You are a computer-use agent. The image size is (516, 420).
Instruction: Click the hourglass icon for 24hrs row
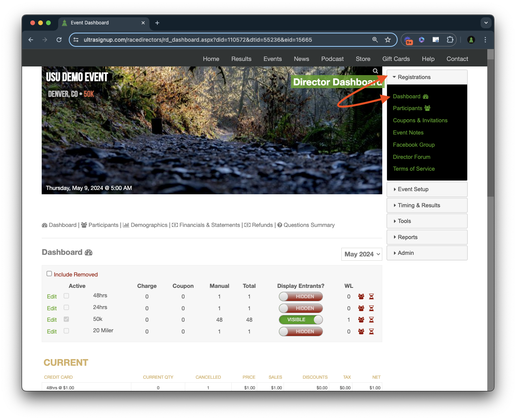click(x=371, y=308)
